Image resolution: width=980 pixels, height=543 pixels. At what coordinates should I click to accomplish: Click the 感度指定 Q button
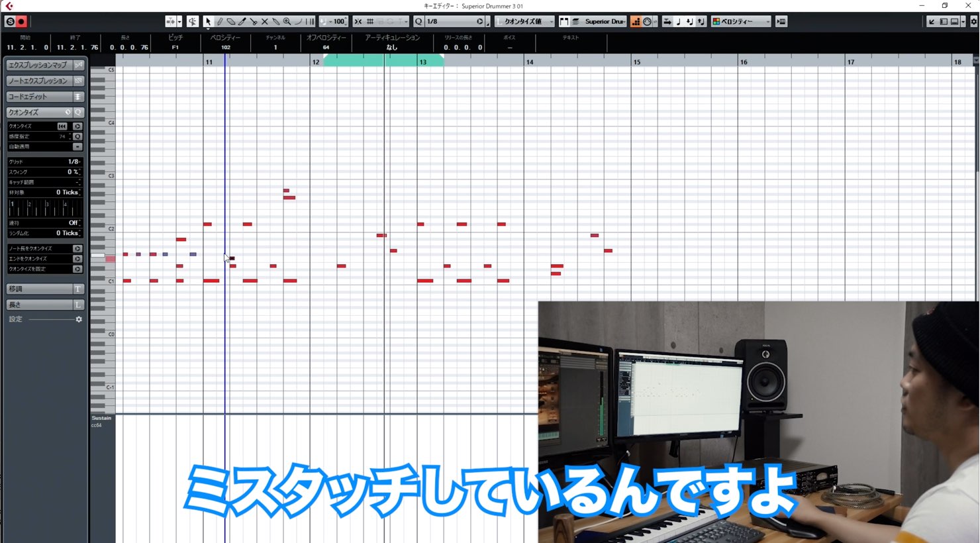77,136
